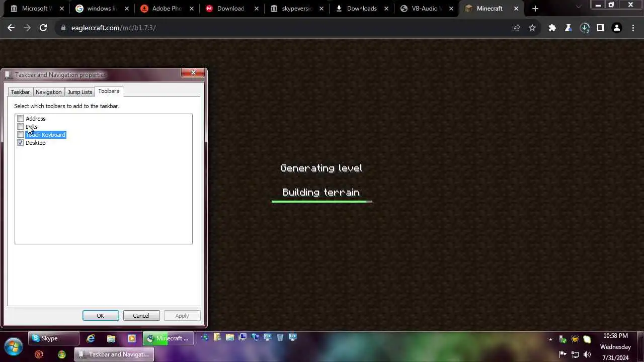The height and width of the screenshot is (362, 644).
Task: Switch to Taskbar and Navigation taskbar button
Action: tap(114, 354)
